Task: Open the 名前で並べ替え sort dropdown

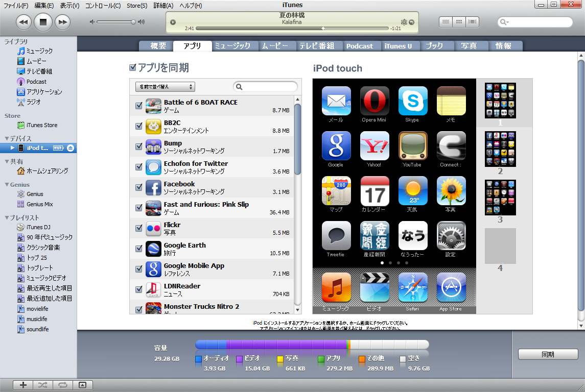Action: pyautogui.click(x=165, y=87)
